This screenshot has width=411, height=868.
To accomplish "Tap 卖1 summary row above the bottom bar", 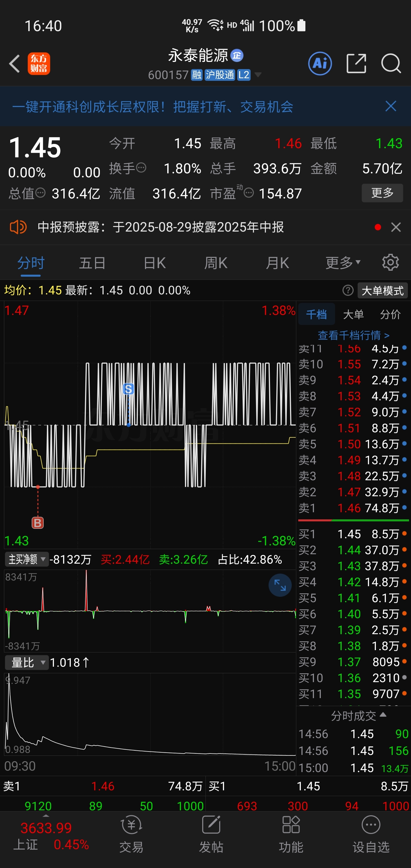I will point(103,786).
